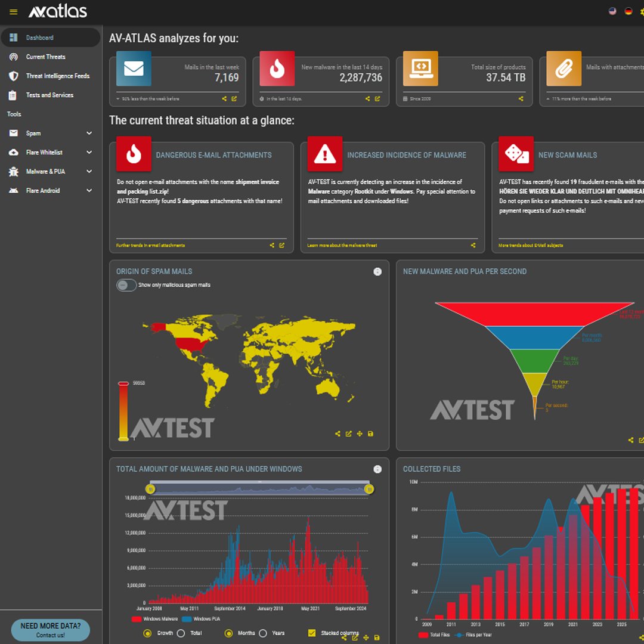Viewport: 644px width, 644px height.
Task: Click the red flame icon on the new malware card
Action: 277,68
